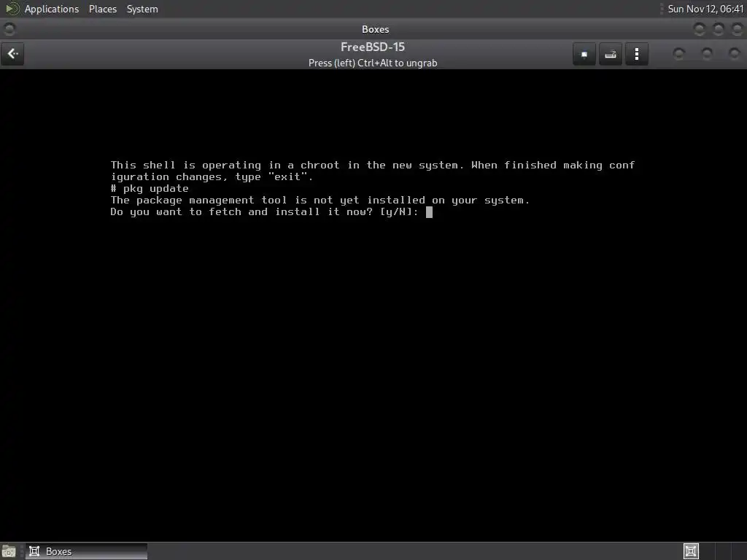Open the clock showing Sun Nov 12, 06:41
Image resolution: width=747 pixels, height=560 pixels.
tap(705, 9)
